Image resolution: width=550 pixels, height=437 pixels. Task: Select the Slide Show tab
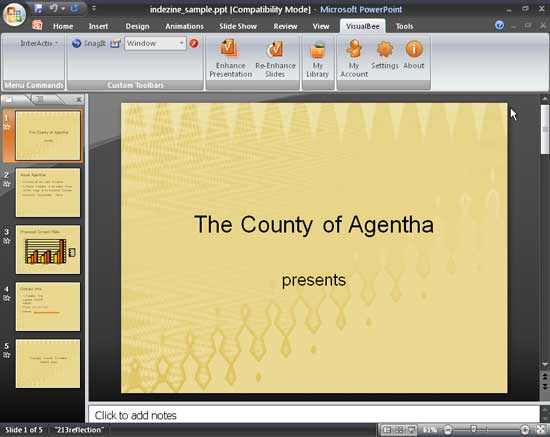pyautogui.click(x=238, y=26)
